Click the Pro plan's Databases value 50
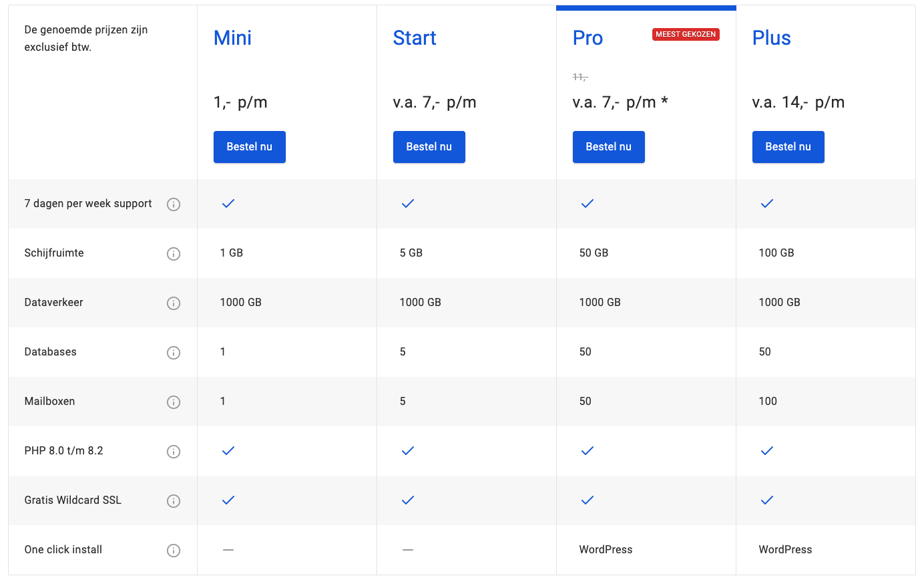 pos(586,352)
